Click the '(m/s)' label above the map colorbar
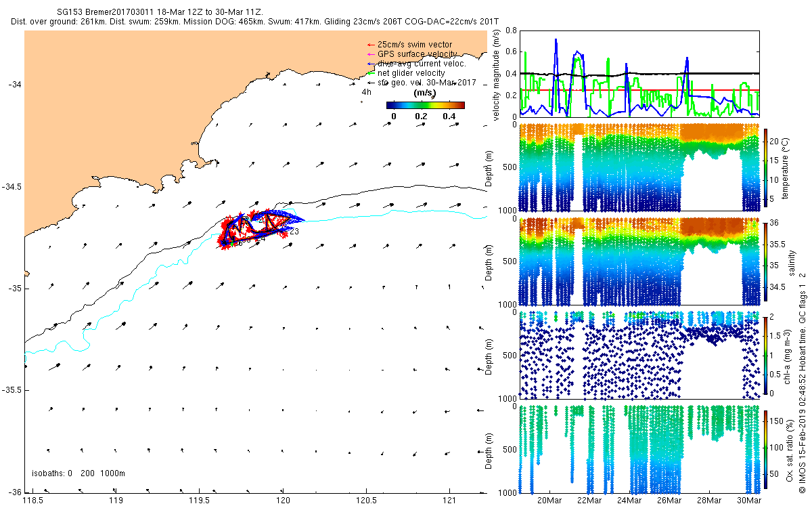This screenshot has height=508, width=812. (x=424, y=92)
